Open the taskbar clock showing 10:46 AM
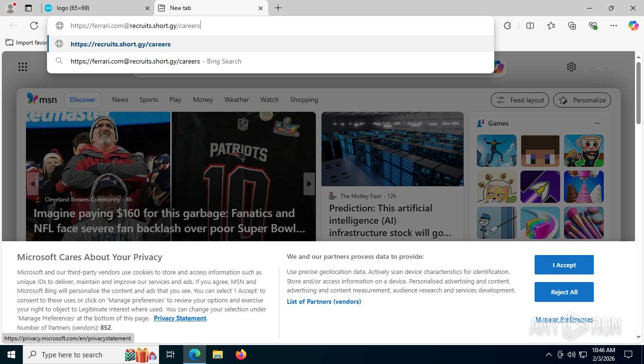This screenshot has height=364, width=644. tap(603, 355)
